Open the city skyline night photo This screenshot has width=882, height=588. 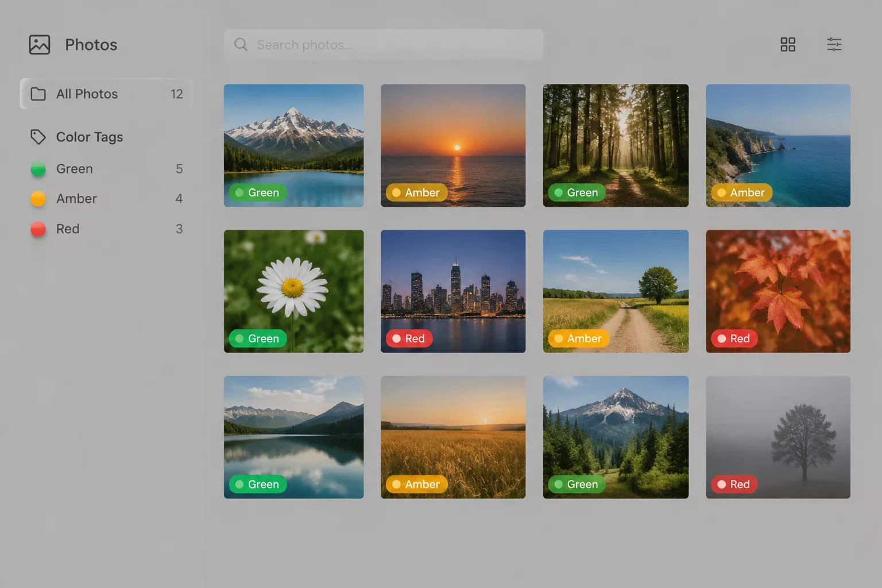(453, 291)
